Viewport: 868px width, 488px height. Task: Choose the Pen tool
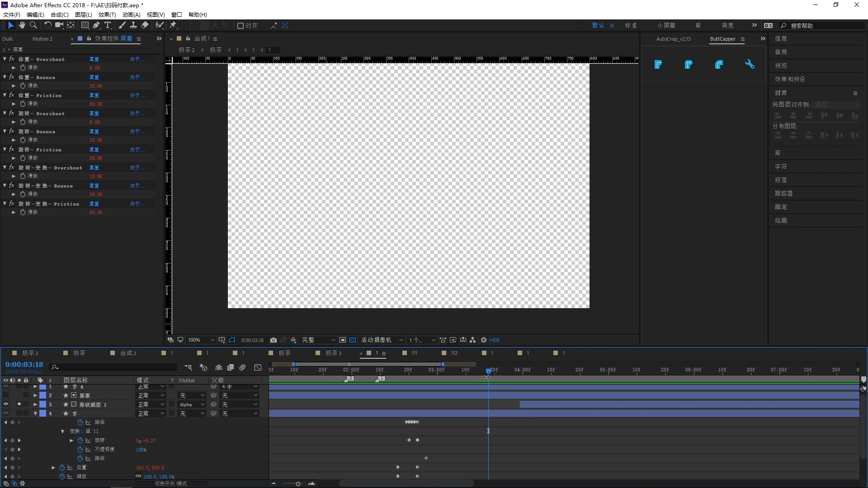point(96,25)
